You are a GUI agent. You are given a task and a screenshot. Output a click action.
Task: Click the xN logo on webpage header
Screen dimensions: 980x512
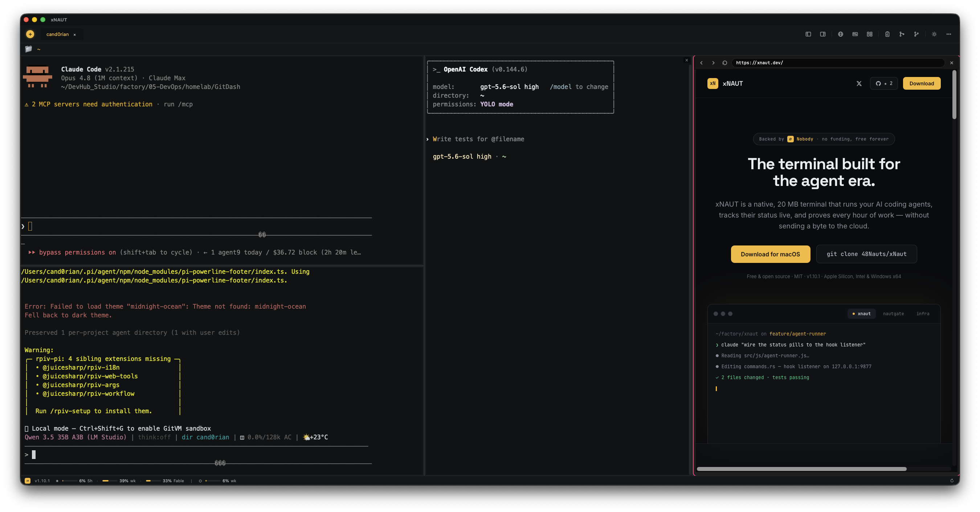(712, 84)
